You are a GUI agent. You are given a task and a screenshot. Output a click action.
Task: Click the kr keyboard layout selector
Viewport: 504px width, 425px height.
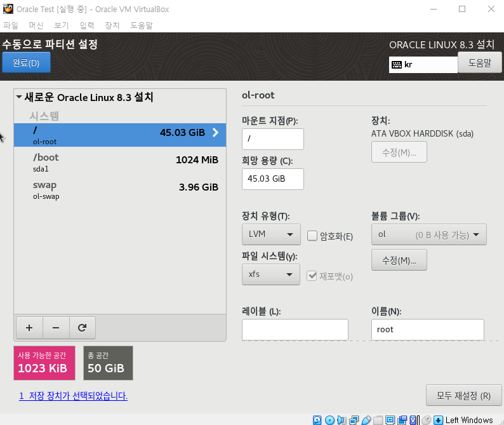(x=423, y=65)
